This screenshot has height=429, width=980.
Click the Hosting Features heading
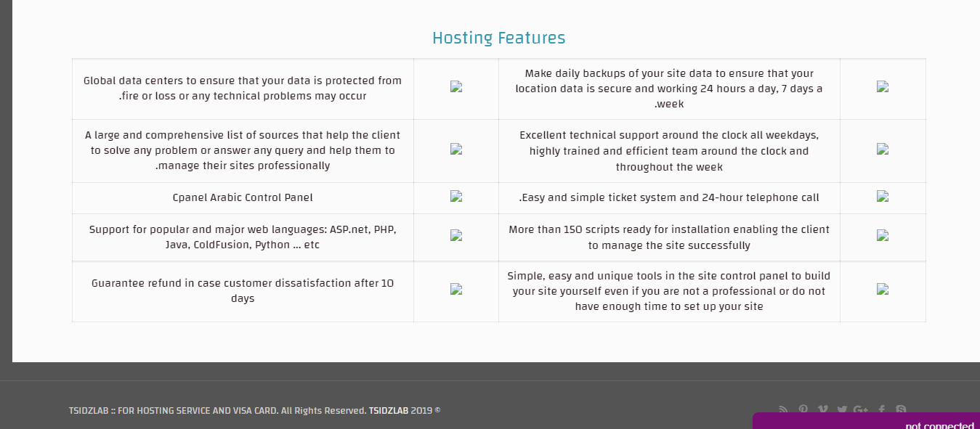point(498,38)
